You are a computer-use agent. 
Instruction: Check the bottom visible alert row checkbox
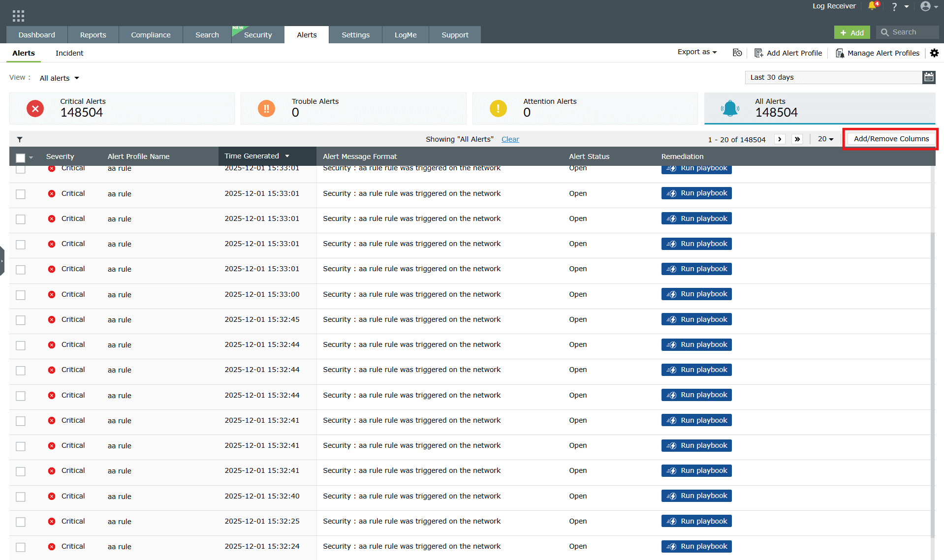point(20,547)
